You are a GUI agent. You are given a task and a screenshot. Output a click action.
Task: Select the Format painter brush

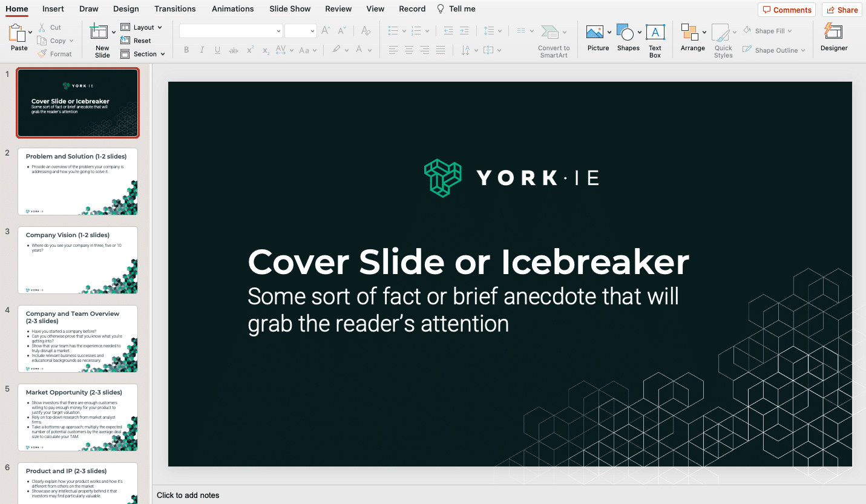42,54
